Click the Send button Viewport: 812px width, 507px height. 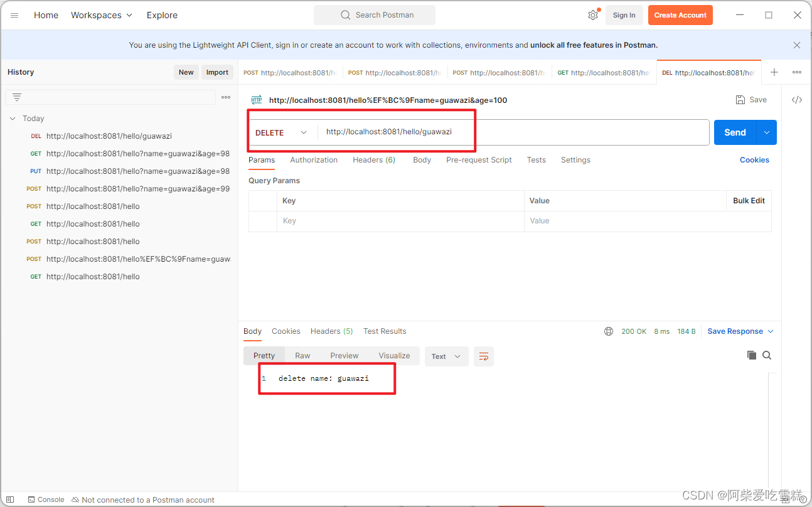coord(734,132)
